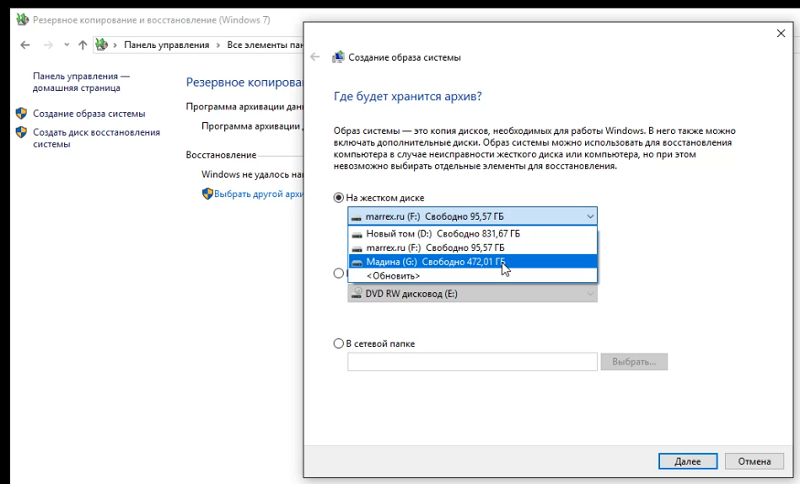Expand chevron before 'Панель управления' breadcrumb

115,45
